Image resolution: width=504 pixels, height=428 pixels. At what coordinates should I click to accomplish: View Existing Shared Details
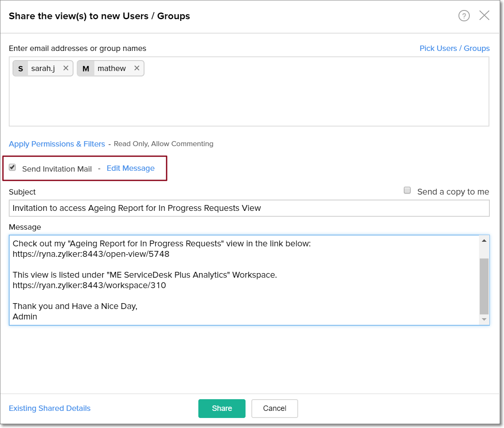(50, 408)
